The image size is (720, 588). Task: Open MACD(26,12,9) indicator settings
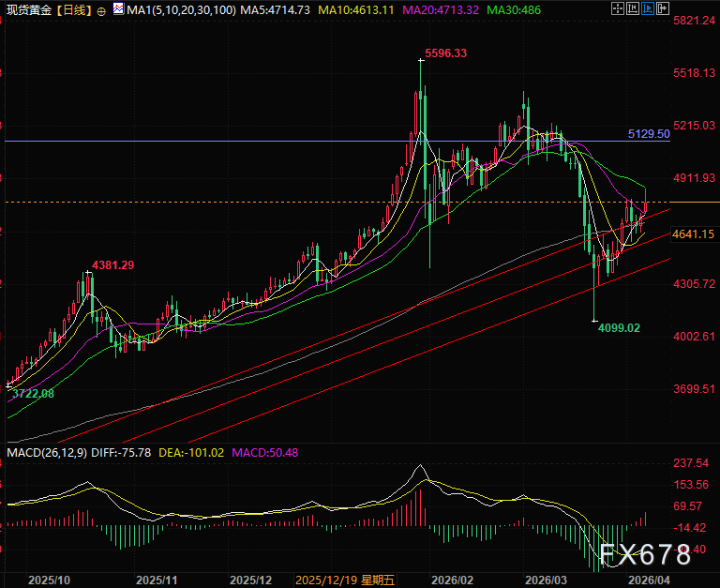pyautogui.click(x=45, y=454)
